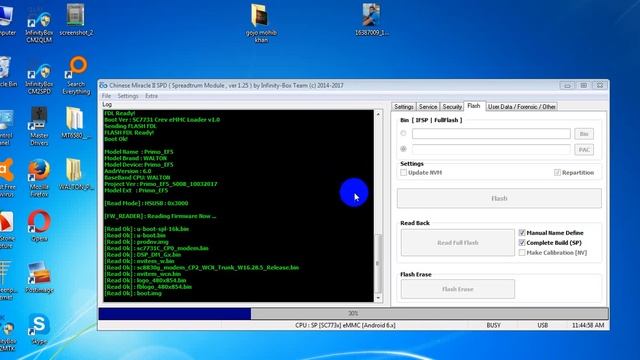The height and width of the screenshot is (360, 640).
Task: Select the Flash tab
Action: coord(474,106)
